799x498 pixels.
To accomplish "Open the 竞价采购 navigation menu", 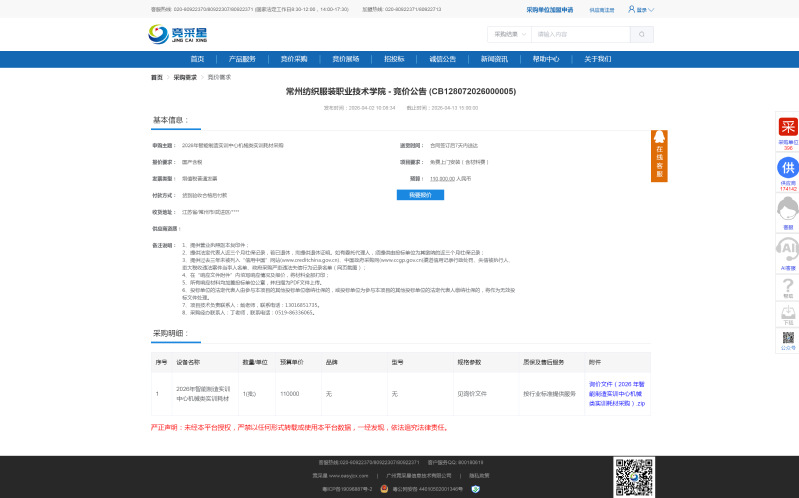I will [294, 59].
